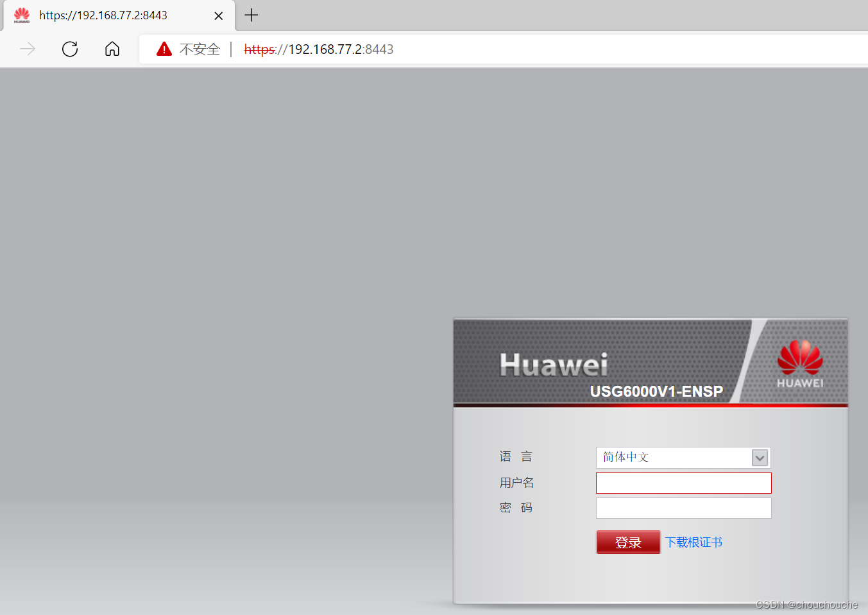Click the 密码 label text

(x=516, y=508)
